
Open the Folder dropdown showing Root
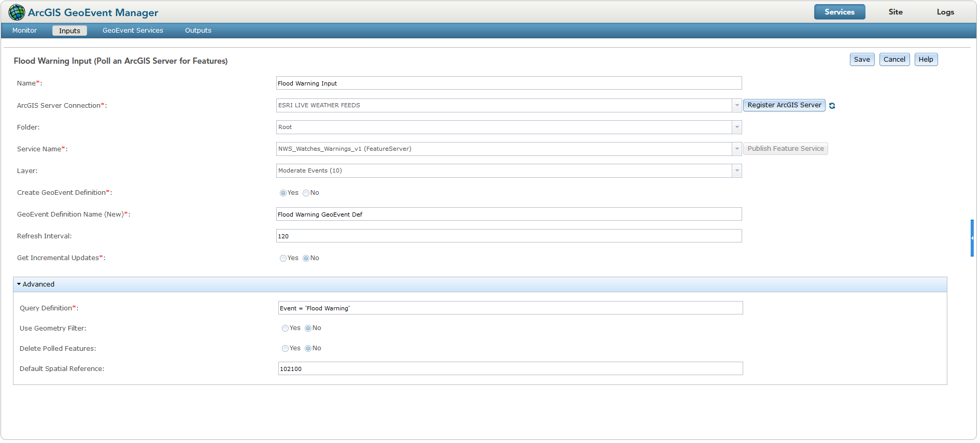(736, 127)
